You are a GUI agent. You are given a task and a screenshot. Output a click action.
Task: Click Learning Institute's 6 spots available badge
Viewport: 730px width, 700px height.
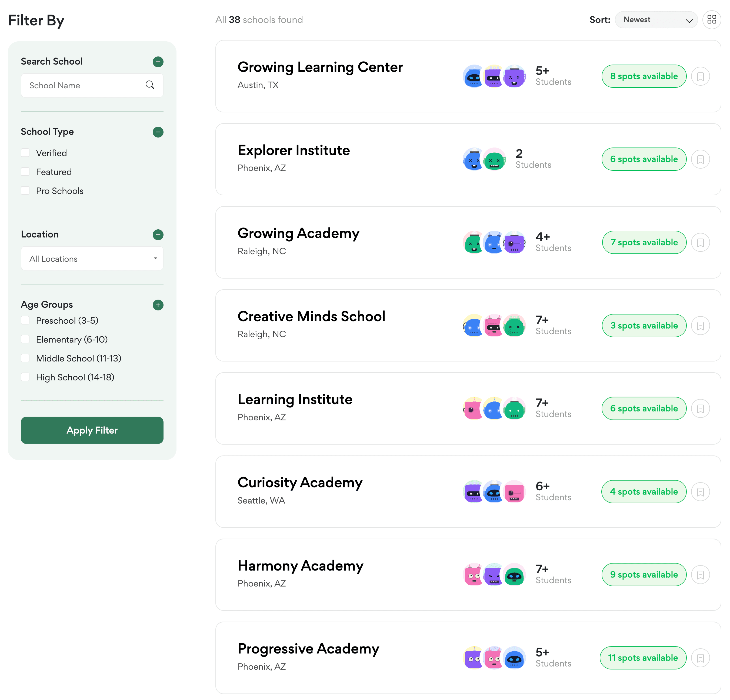[644, 408]
